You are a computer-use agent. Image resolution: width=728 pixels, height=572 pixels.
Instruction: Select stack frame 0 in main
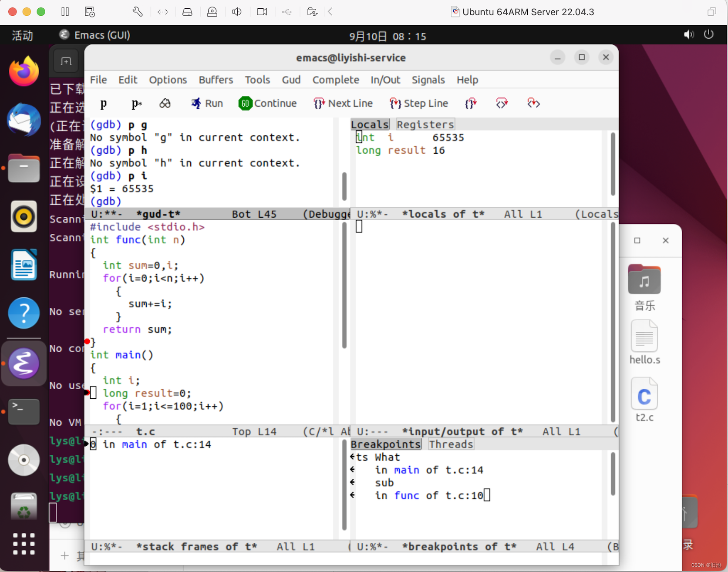[151, 444]
